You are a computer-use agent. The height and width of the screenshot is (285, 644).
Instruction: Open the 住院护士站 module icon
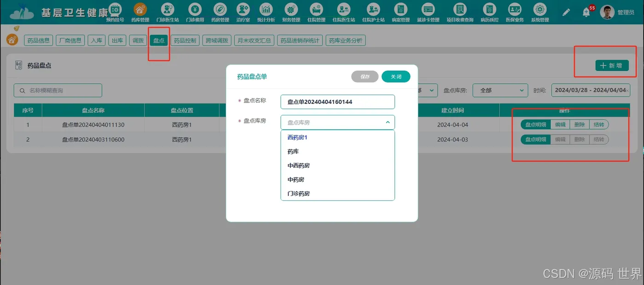tap(374, 9)
